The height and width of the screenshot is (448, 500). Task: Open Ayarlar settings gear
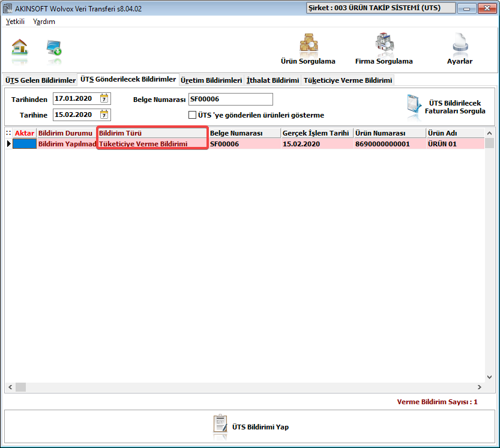pyautogui.click(x=460, y=49)
